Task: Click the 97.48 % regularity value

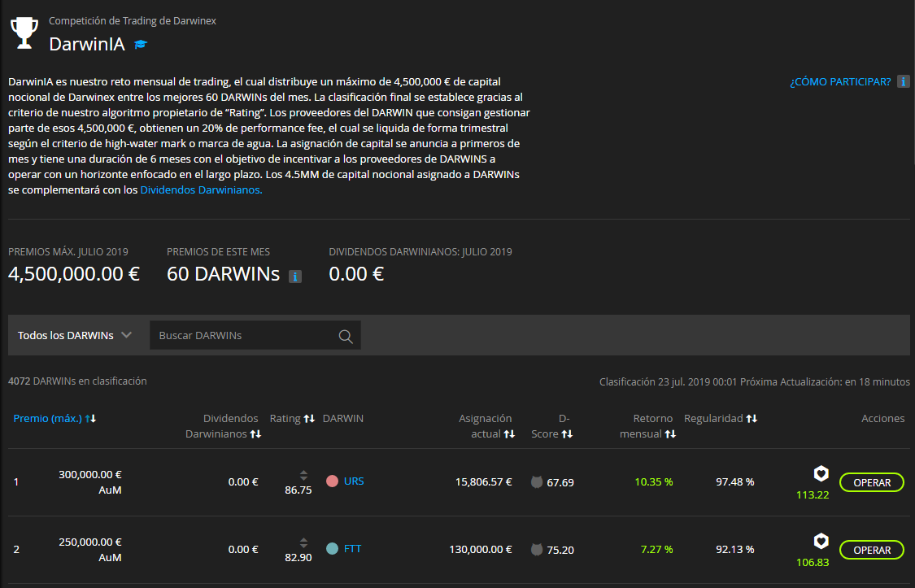Action: 735,481
